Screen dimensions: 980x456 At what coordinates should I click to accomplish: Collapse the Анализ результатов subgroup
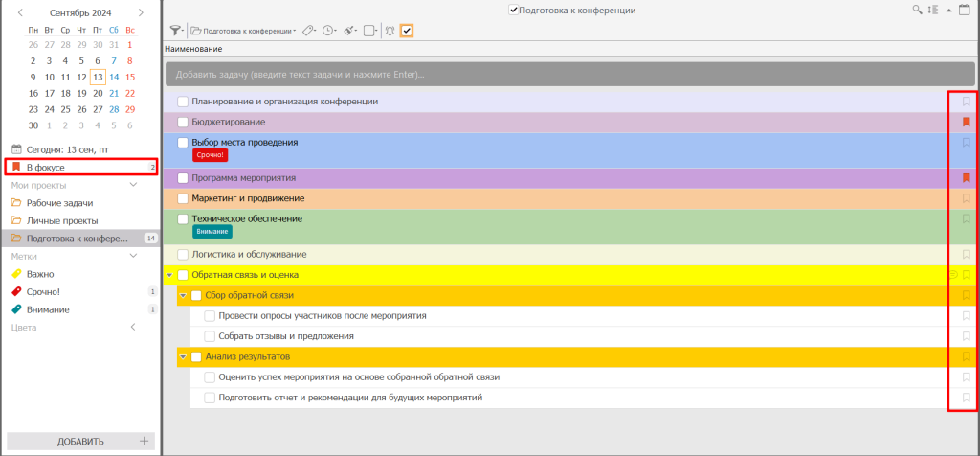[183, 357]
